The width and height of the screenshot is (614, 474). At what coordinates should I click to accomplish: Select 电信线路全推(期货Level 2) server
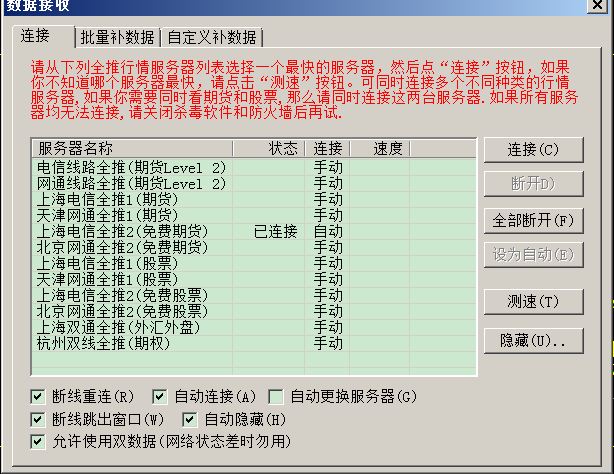tap(131, 167)
